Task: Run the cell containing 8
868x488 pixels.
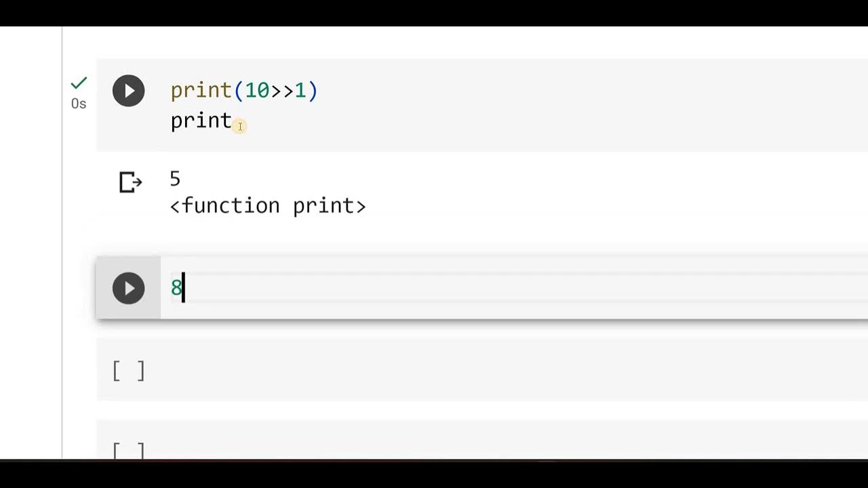Action: tap(128, 289)
